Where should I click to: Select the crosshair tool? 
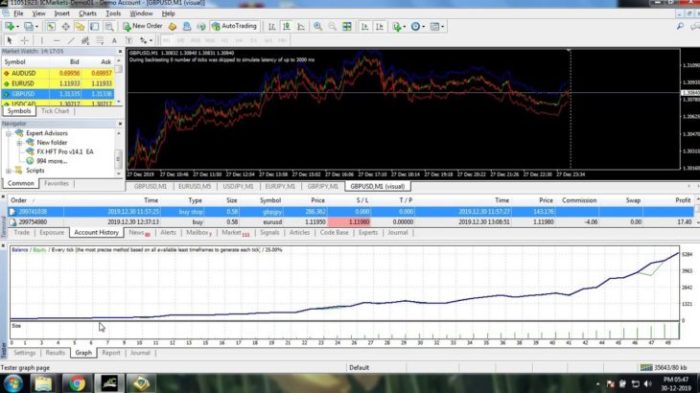pyautogui.click(x=25, y=40)
